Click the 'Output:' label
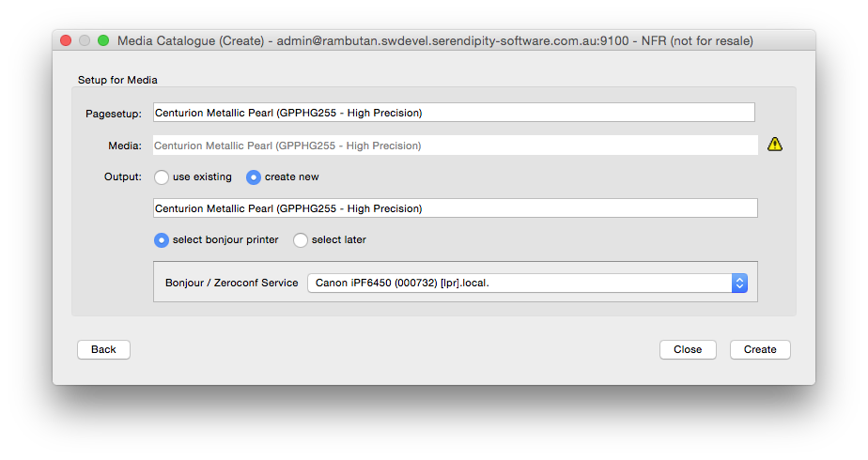868x460 pixels. pos(123,176)
